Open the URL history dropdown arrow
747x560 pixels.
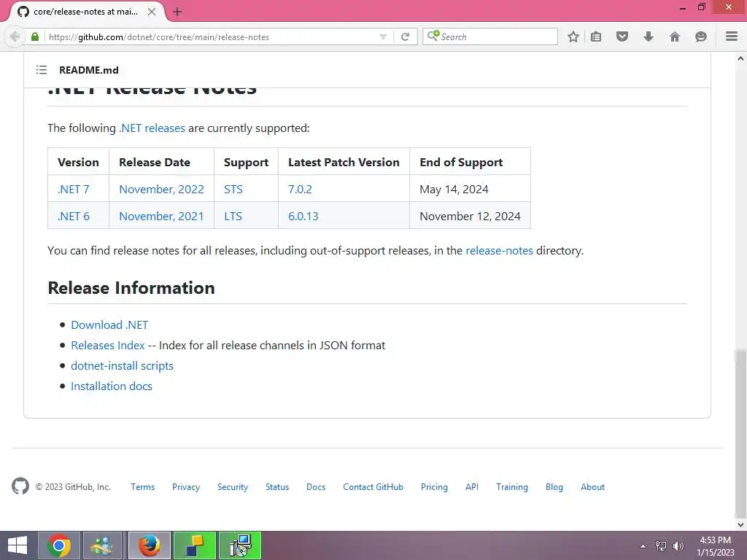click(x=383, y=36)
